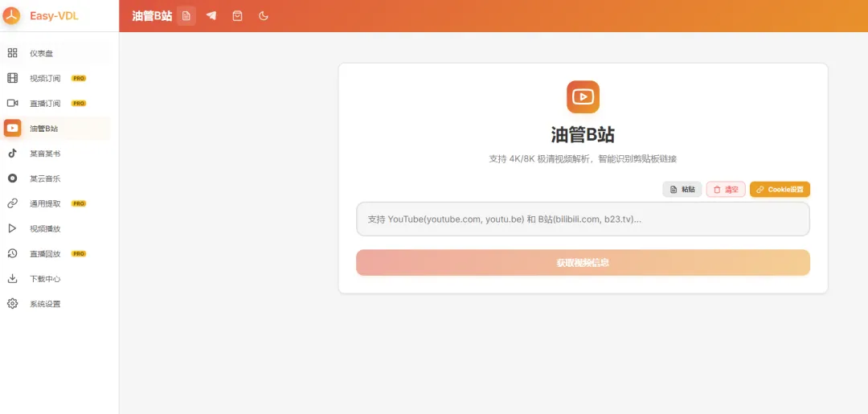Open 视频播放 menu item
868x414 pixels.
click(x=55, y=228)
